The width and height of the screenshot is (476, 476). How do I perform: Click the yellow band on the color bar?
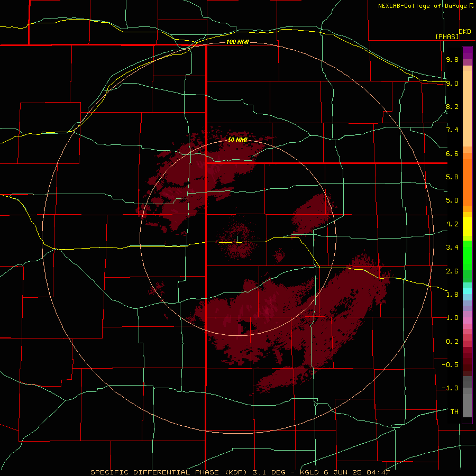[x=467, y=226]
